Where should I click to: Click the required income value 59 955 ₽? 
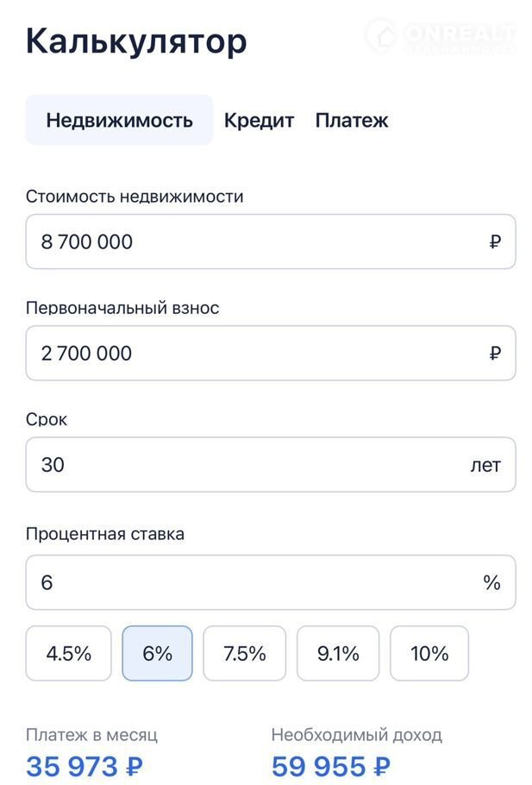(x=331, y=765)
